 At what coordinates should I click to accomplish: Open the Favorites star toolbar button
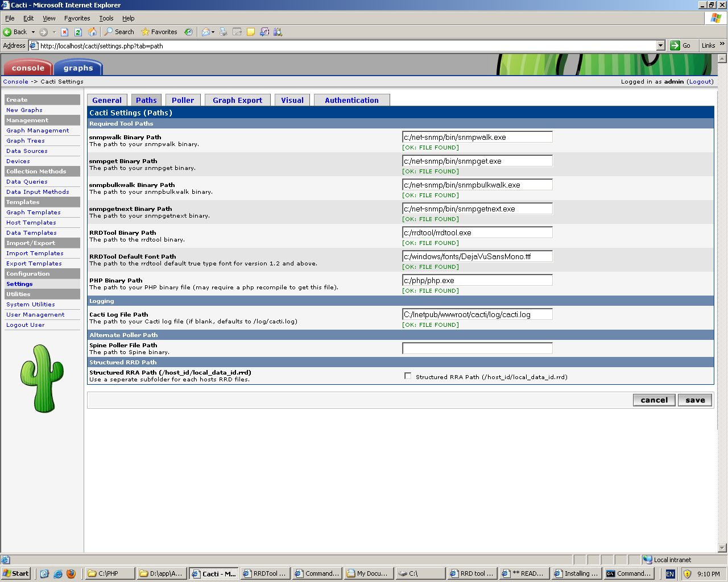point(159,32)
